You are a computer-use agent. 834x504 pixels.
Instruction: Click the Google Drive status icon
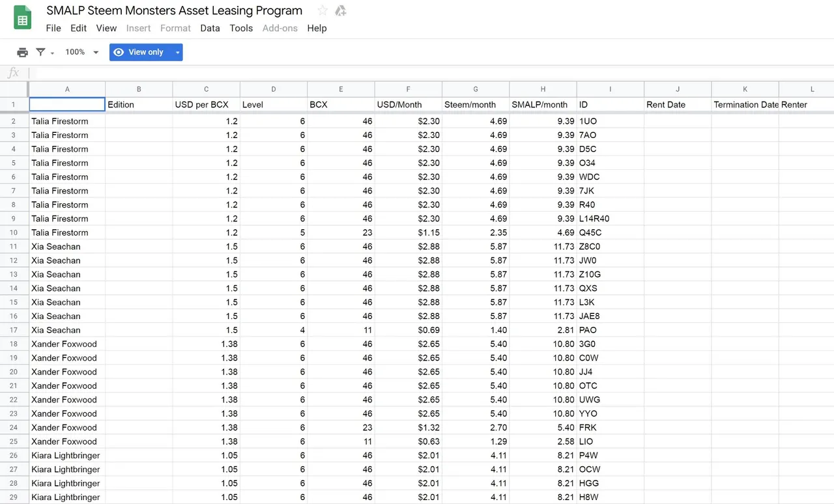341,10
